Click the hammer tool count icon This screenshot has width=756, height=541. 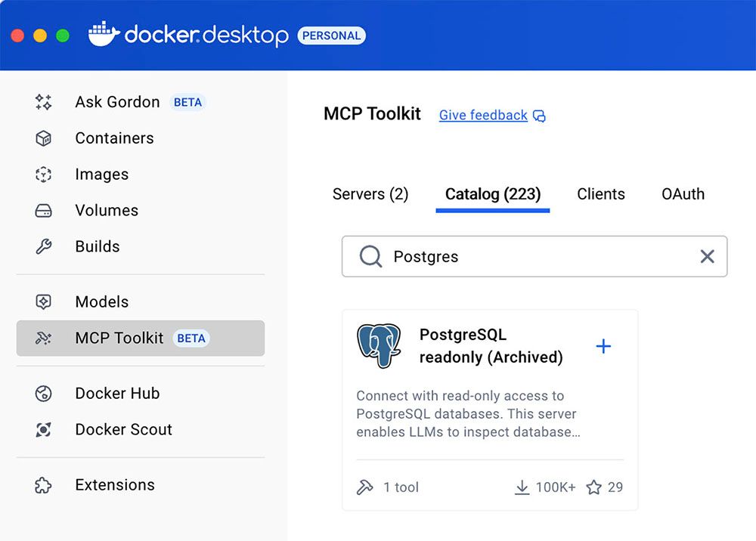(x=365, y=487)
